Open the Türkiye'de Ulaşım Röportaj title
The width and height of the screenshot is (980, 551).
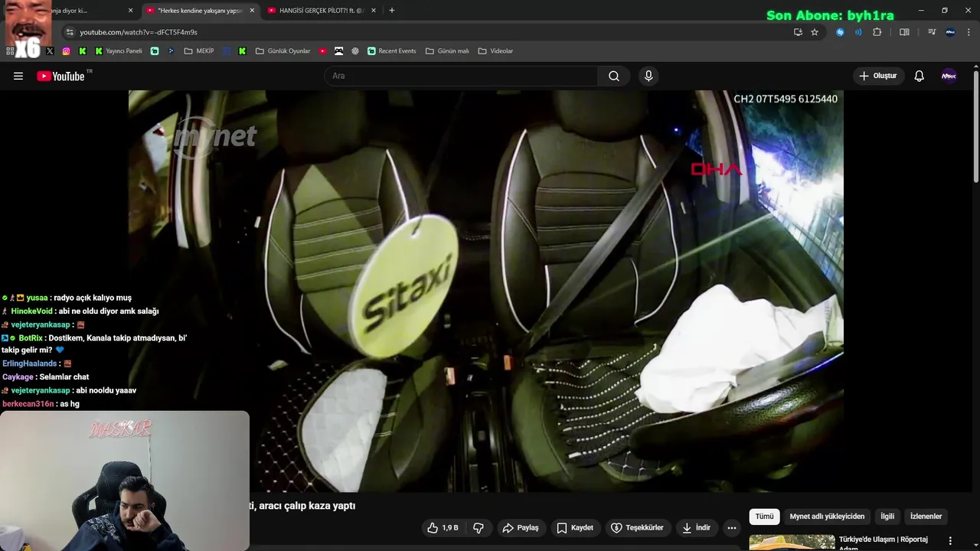point(884,543)
